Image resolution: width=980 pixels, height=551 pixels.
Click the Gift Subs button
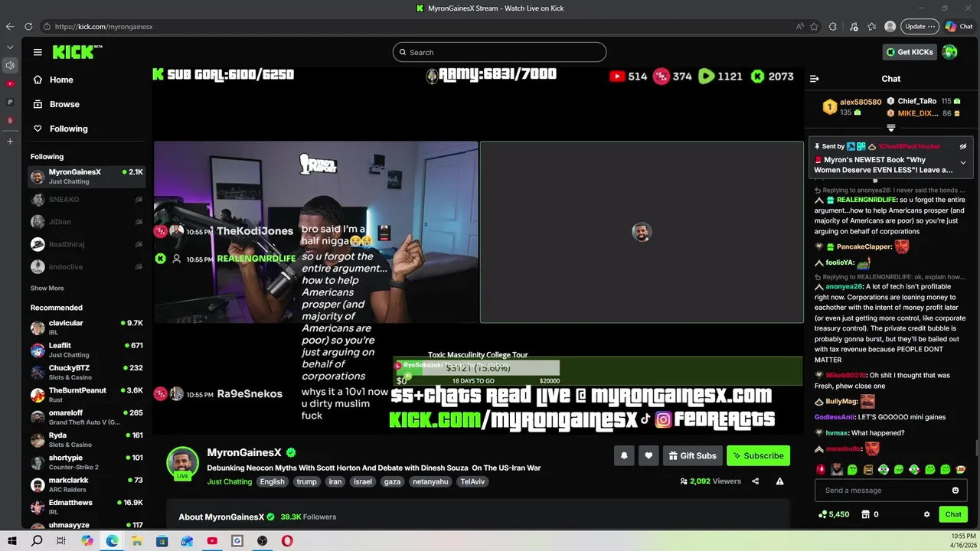point(692,455)
